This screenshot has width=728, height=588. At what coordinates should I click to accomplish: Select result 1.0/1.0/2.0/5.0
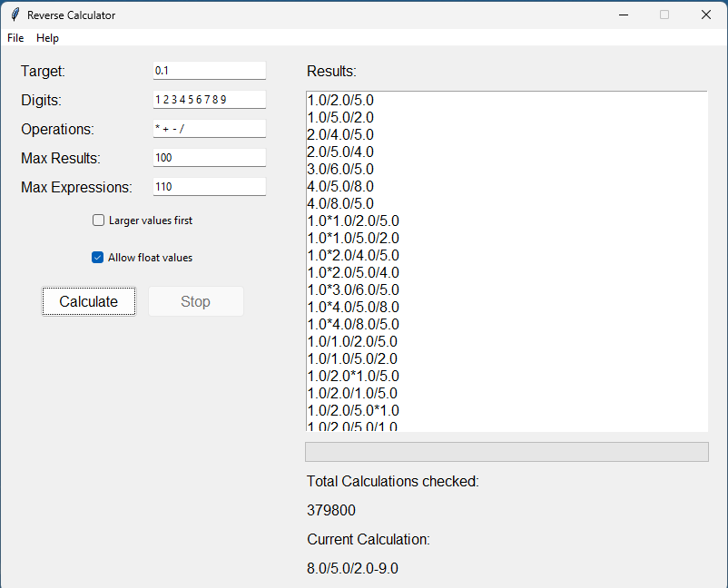coord(352,341)
